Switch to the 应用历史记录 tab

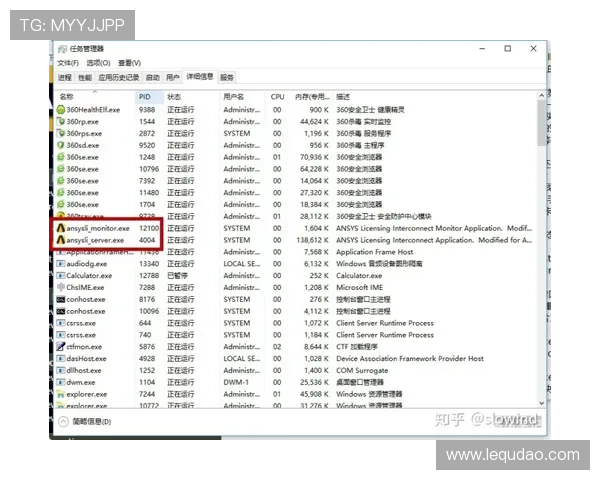click(119, 77)
